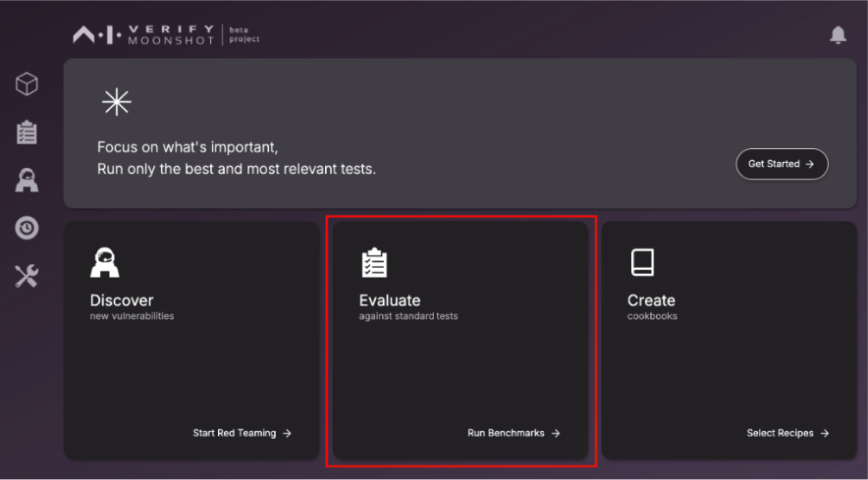
Task: Open utilities wrench icon in sidebar
Action: (x=27, y=276)
